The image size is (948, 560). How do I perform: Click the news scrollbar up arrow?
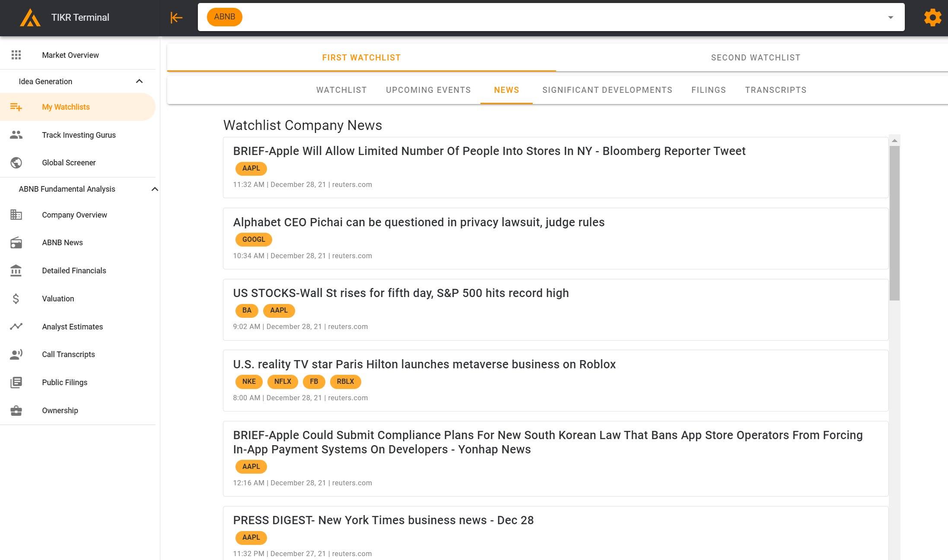click(894, 141)
